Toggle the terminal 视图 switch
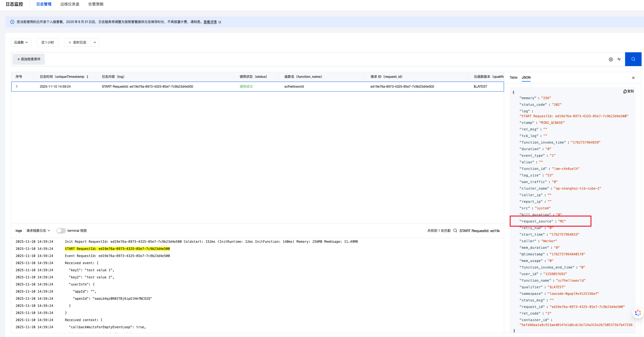Viewport: 644px width, 337px height. pyautogui.click(x=61, y=231)
